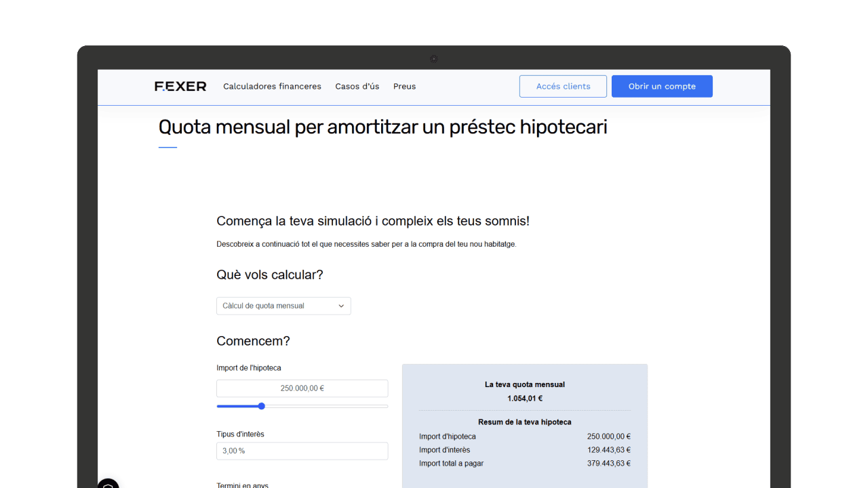Expand the chevron of the calculation selector
Image resolution: width=868 pixels, height=488 pixels.
point(341,306)
